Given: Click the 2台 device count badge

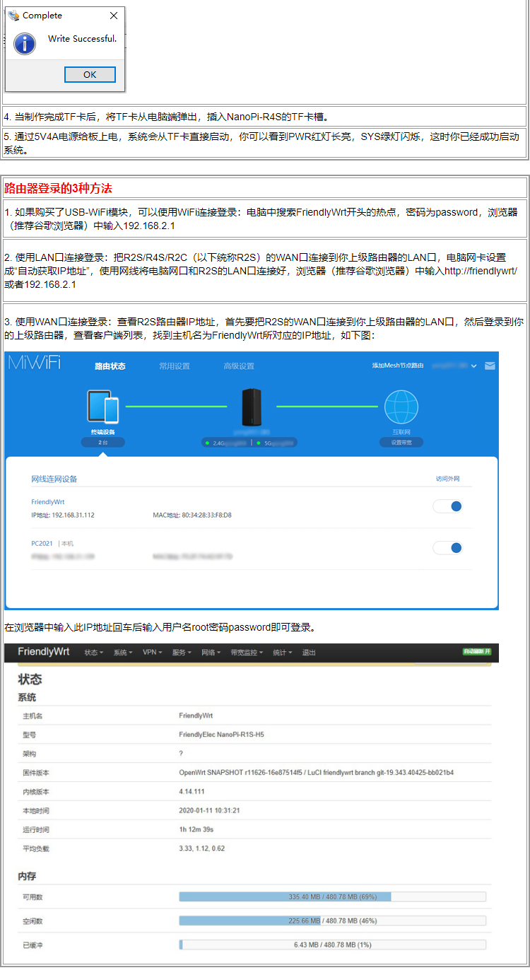Looking at the screenshot, I should (x=102, y=442).
